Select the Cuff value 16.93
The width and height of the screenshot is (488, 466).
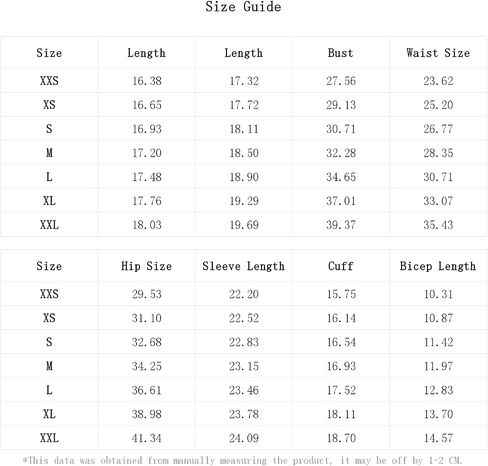tap(341, 366)
